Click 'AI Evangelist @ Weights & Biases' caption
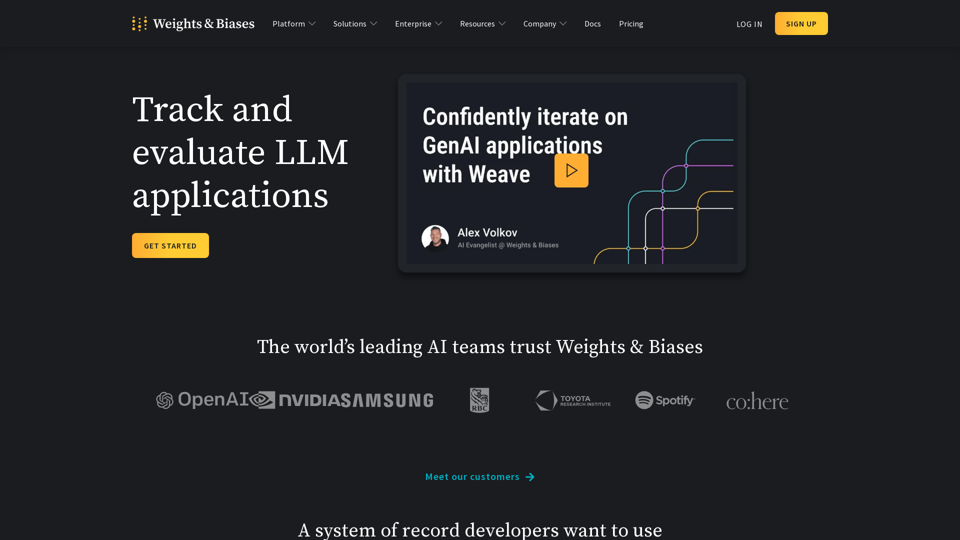The height and width of the screenshot is (540, 960). point(508,245)
